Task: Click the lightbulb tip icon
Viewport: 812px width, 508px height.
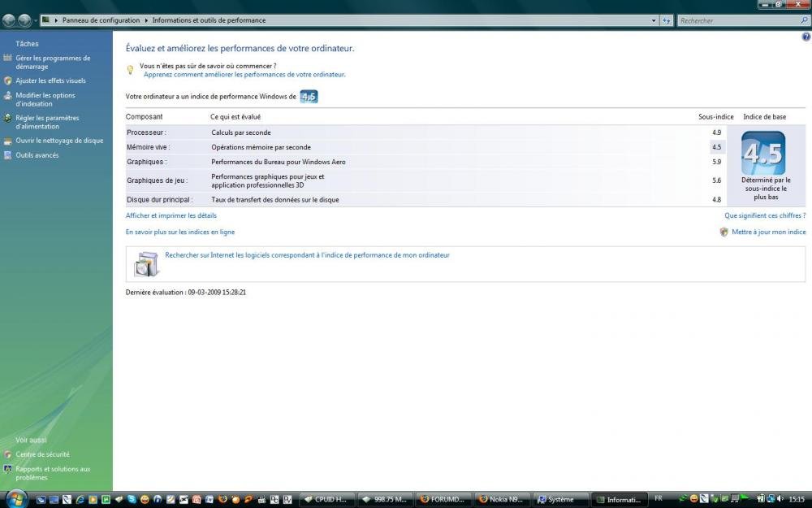Action: coord(130,70)
